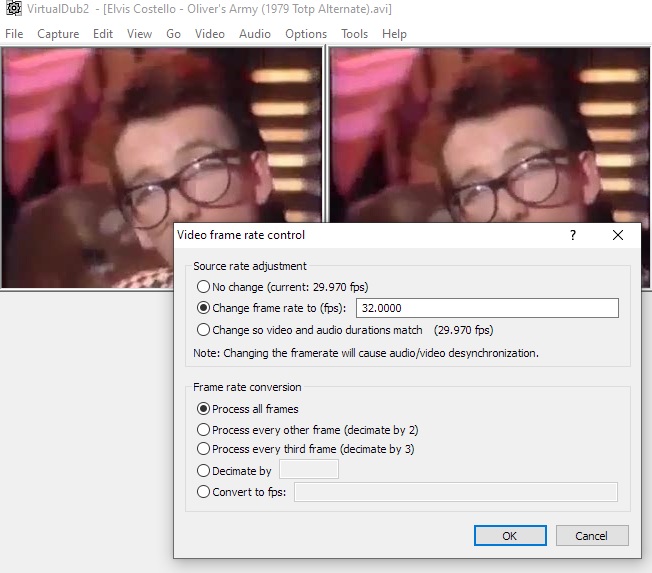Click the Frame rate conversion group label
Viewport: 652px width, 573px height.
tap(247, 387)
